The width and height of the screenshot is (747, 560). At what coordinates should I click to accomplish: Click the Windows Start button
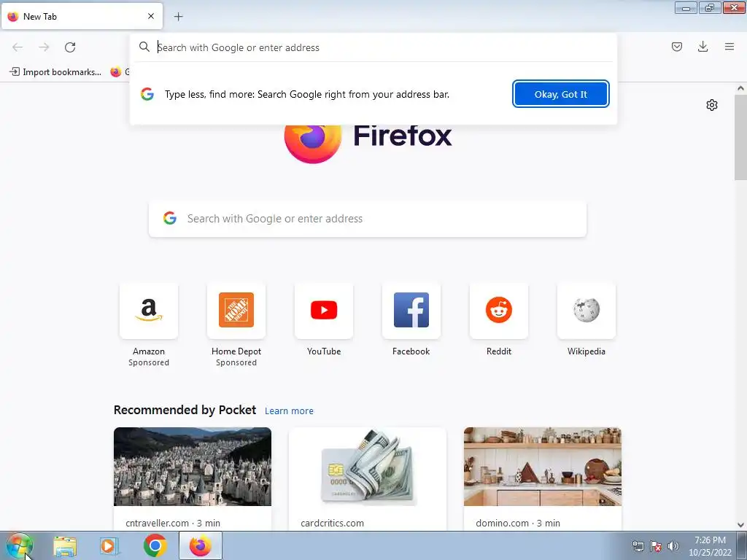pos(19,545)
